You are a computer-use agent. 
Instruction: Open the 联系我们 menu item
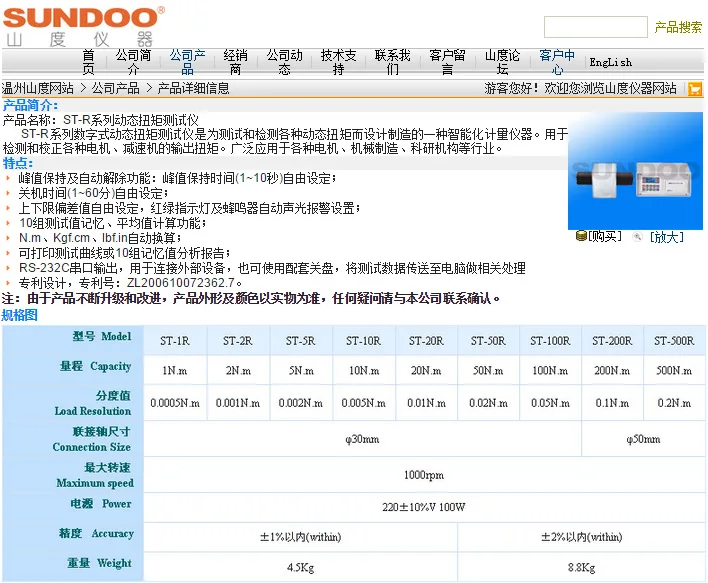click(392, 62)
